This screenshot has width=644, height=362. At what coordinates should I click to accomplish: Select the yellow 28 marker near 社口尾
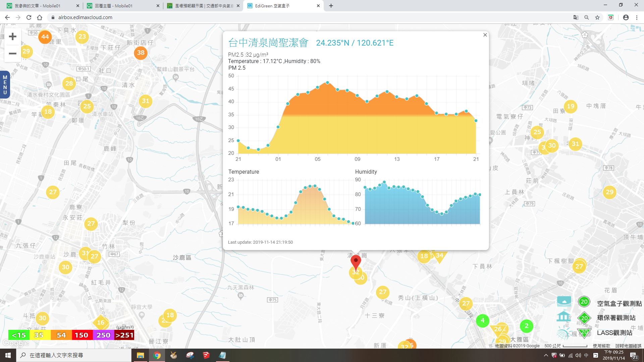[69, 83]
